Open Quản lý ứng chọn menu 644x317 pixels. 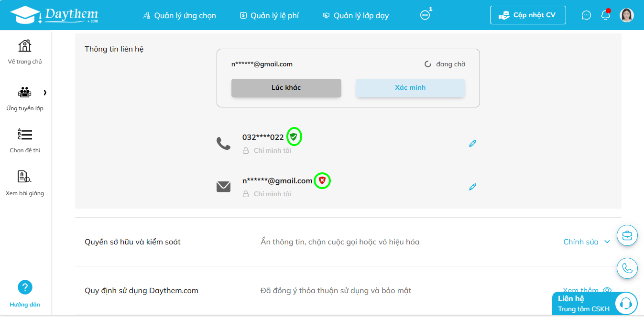point(179,15)
